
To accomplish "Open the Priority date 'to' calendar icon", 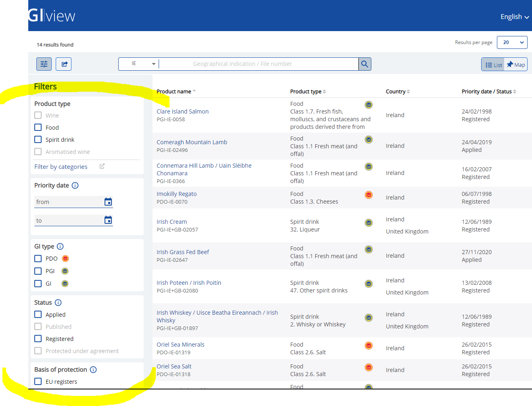I will (108, 220).
